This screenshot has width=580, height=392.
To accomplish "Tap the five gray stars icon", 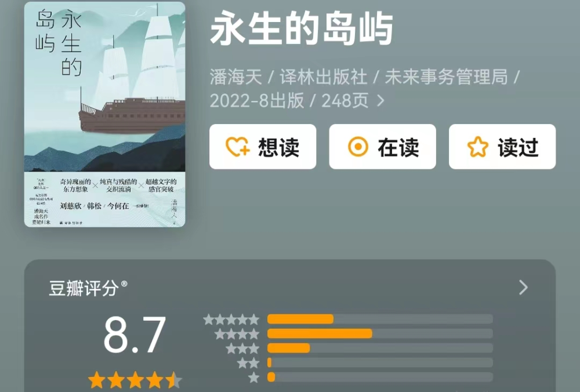I will coord(231,319).
